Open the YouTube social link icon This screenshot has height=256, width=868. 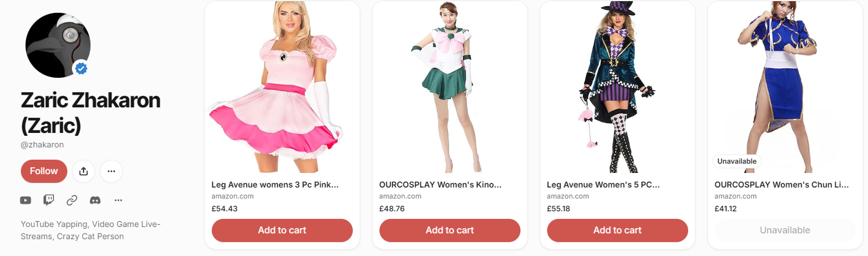tap(26, 200)
